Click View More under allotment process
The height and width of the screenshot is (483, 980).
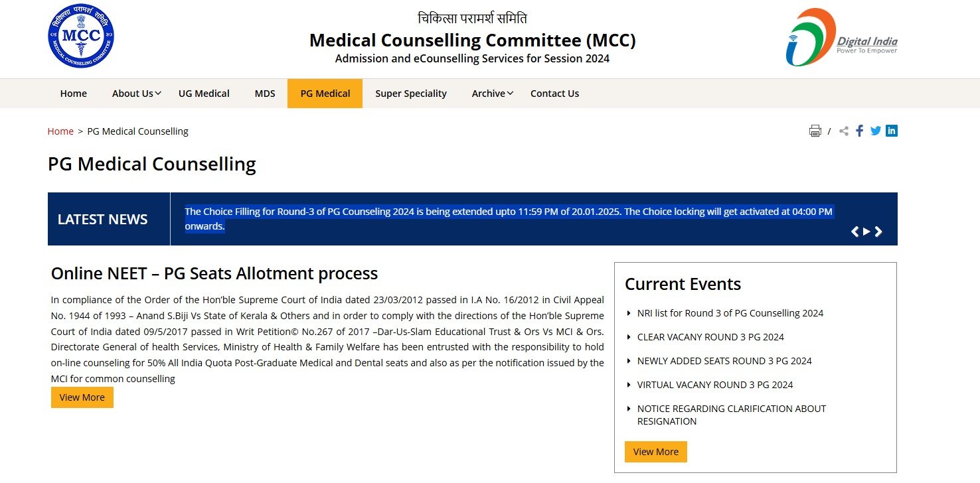tap(82, 397)
